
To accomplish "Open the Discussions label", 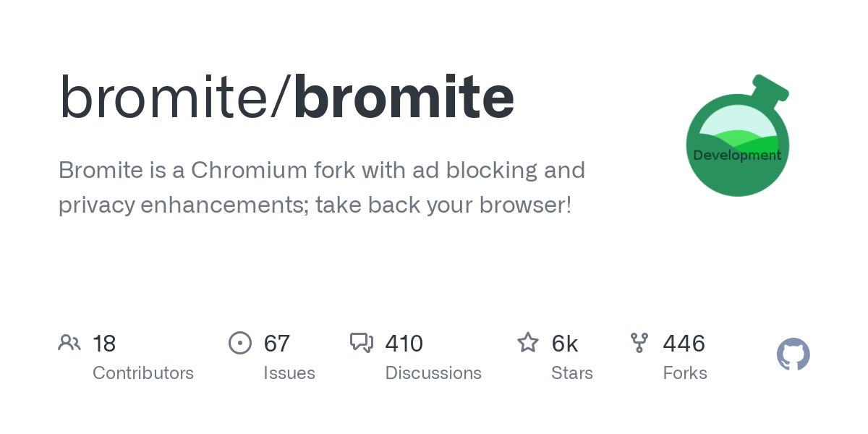I will 433,373.
